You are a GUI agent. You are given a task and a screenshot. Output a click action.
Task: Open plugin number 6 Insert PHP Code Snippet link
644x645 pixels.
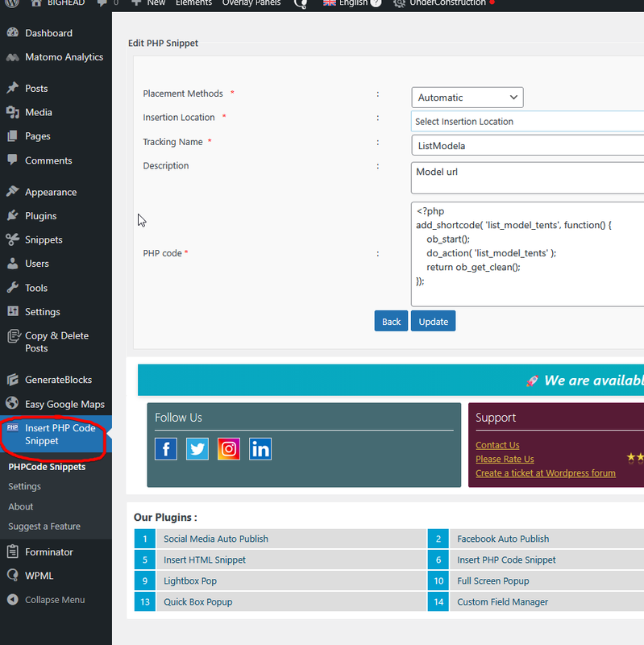pyautogui.click(x=506, y=560)
